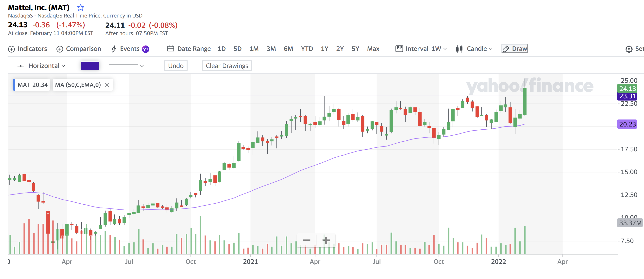Click the 2021 x-axis label
This screenshot has height=279, width=644.
(250, 262)
